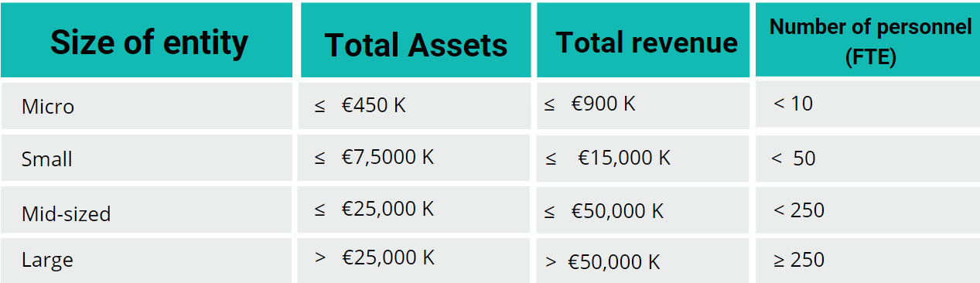Select 'Number of personnel (FTE)' header

tap(868, 40)
